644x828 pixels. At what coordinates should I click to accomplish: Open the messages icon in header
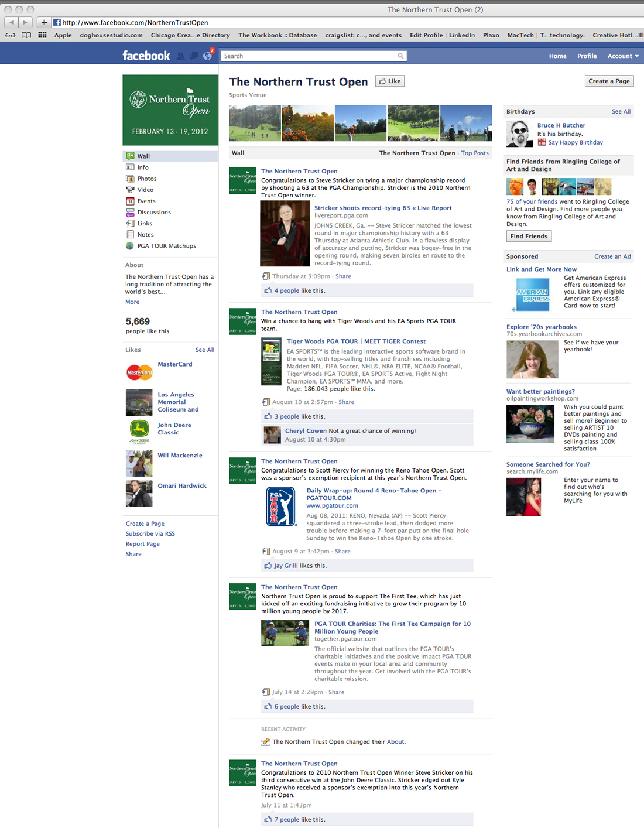[x=194, y=56]
